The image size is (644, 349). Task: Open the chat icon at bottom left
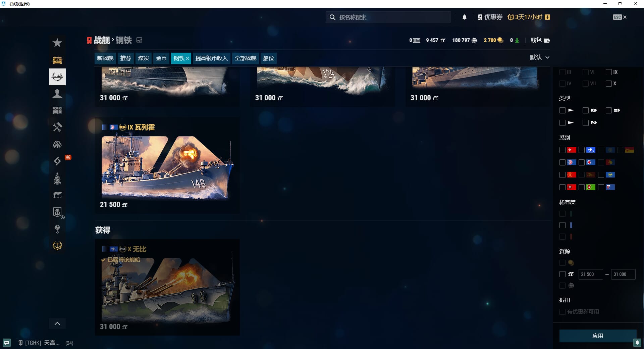pyautogui.click(x=7, y=343)
